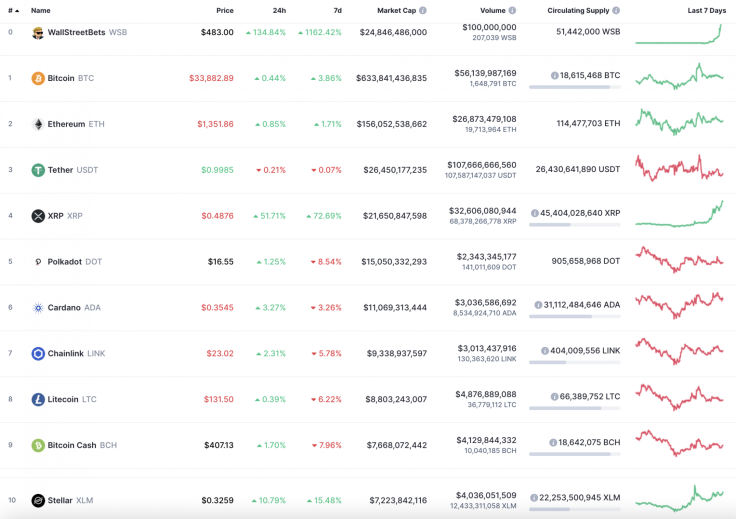Sort table by rank number column
Screen dimensions: 736x519
click(14, 10)
